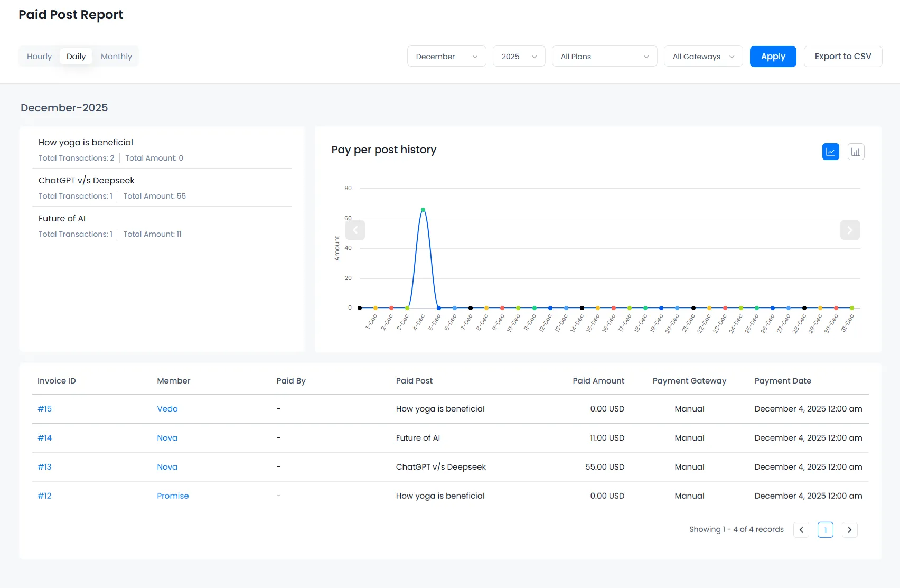The height and width of the screenshot is (588, 900).
Task: Open the December month dropdown
Action: point(446,56)
